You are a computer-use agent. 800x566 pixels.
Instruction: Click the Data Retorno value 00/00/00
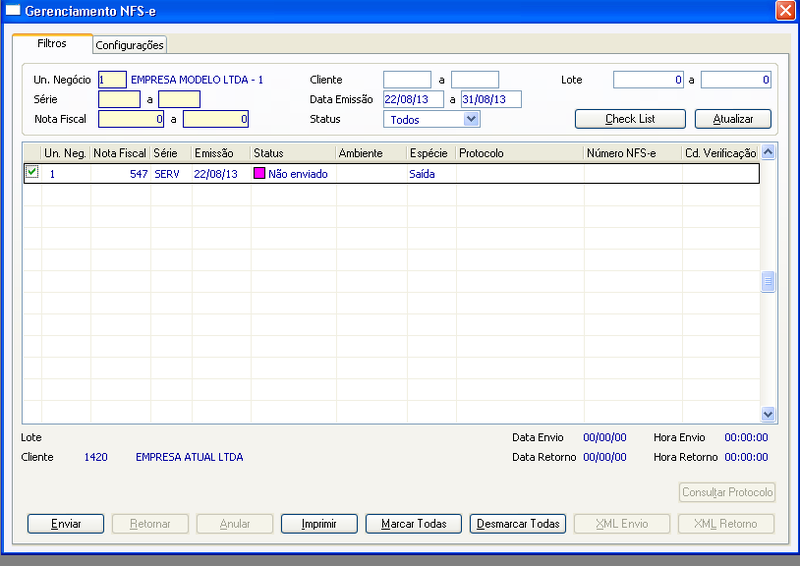click(x=605, y=457)
